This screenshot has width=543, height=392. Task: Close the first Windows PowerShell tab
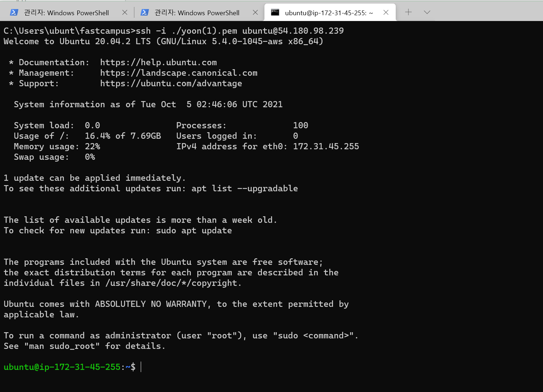point(125,12)
